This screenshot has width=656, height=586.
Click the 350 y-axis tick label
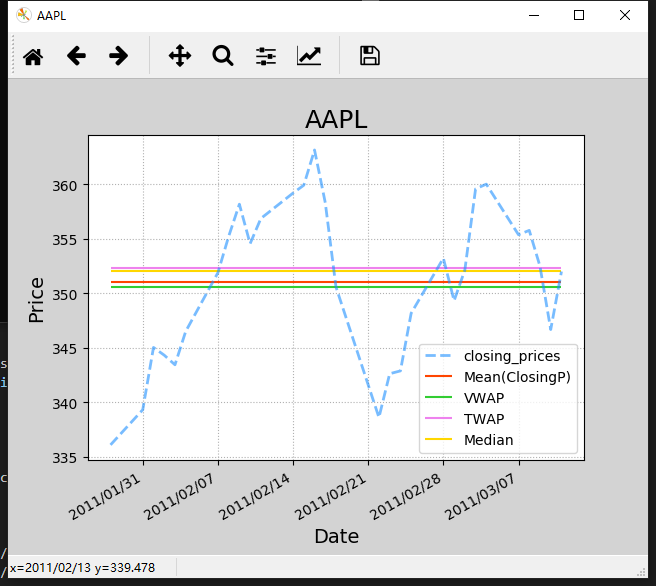(x=65, y=295)
